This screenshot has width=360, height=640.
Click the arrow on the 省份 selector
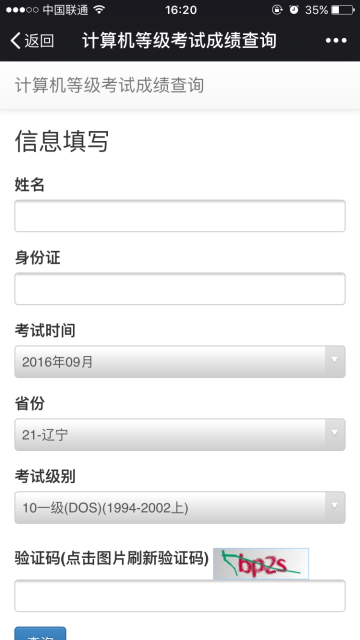[x=335, y=433]
